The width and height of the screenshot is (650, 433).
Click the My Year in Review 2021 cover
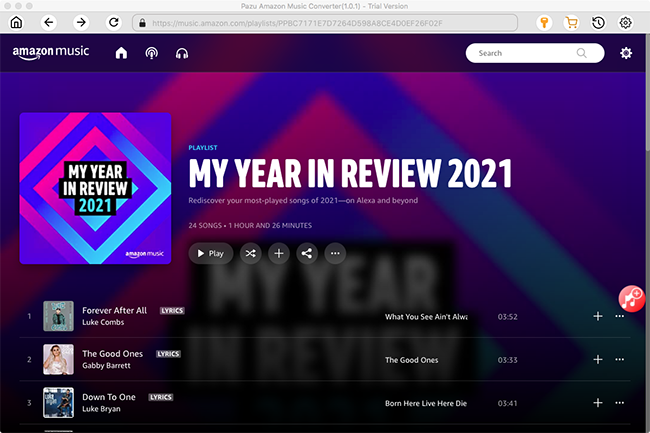(95, 189)
